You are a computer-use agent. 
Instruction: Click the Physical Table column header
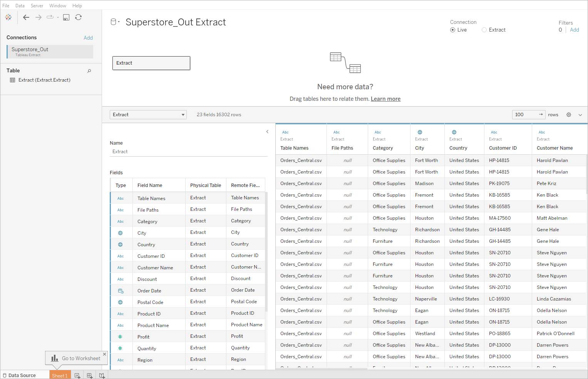(206, 185)
